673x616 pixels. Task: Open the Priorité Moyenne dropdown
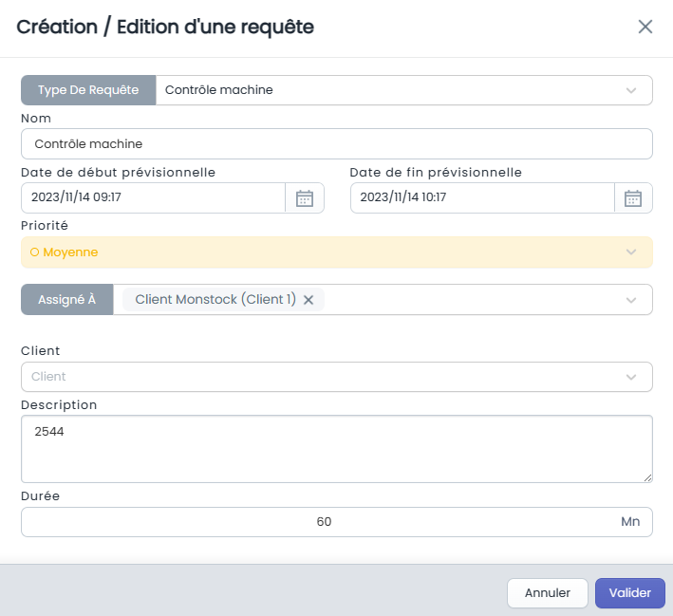[x=337, y=252]
